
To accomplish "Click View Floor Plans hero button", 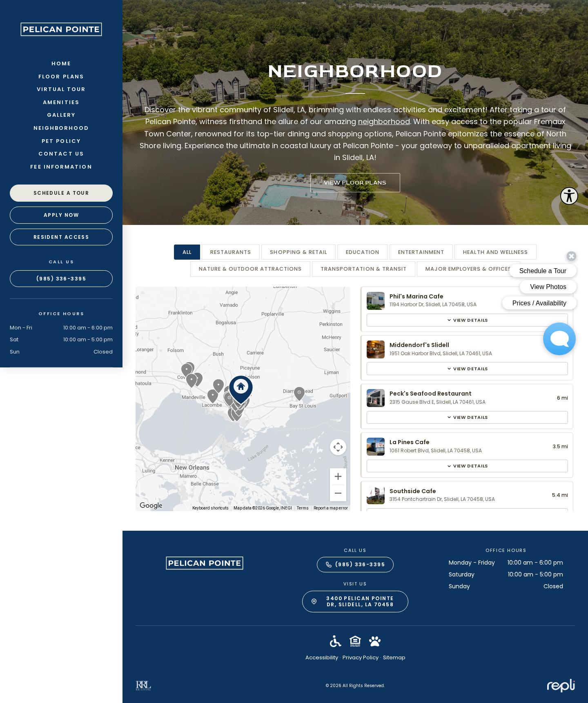I will click(355, 183).
